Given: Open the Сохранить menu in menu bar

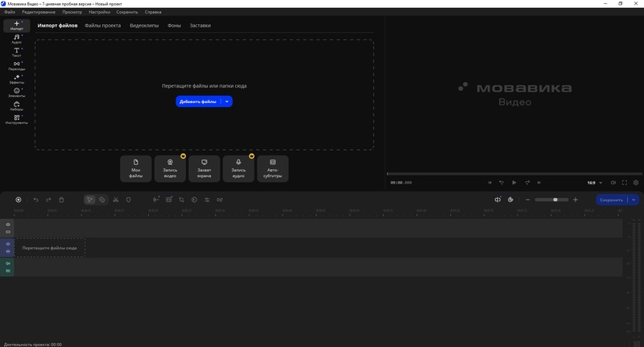Looking at the screenshot, I should [x=127, y=12].
